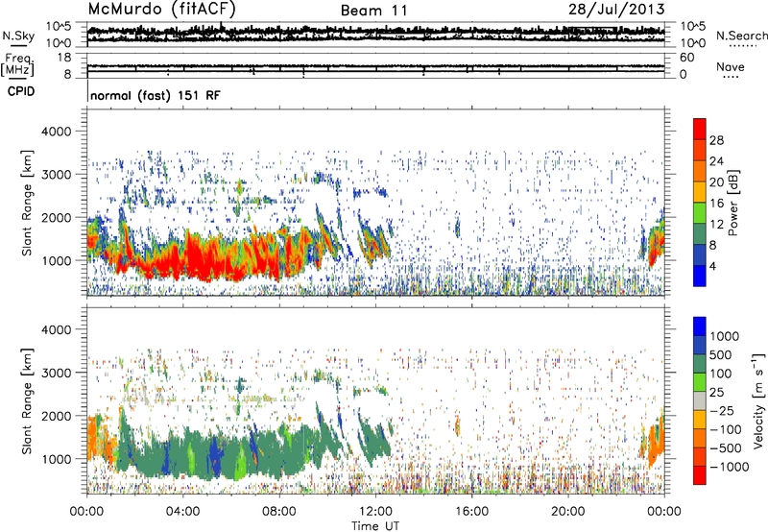The image size is (768, 532).
Task: Click the red bottom of Velocity colorbar
Action: [x=700, y=475]
